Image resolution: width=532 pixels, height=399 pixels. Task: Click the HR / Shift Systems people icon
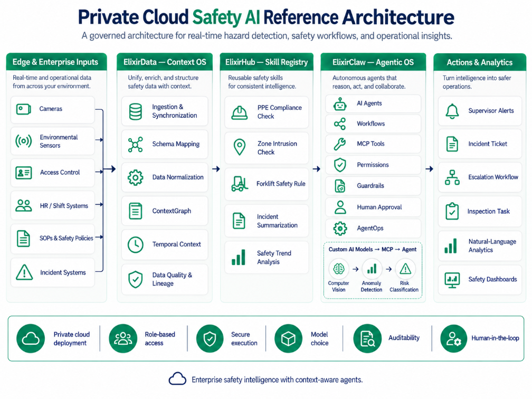23,206
